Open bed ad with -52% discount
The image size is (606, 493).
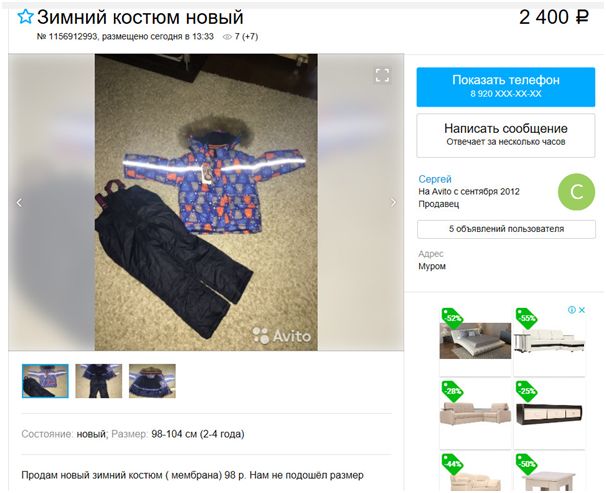click(475, 342)
